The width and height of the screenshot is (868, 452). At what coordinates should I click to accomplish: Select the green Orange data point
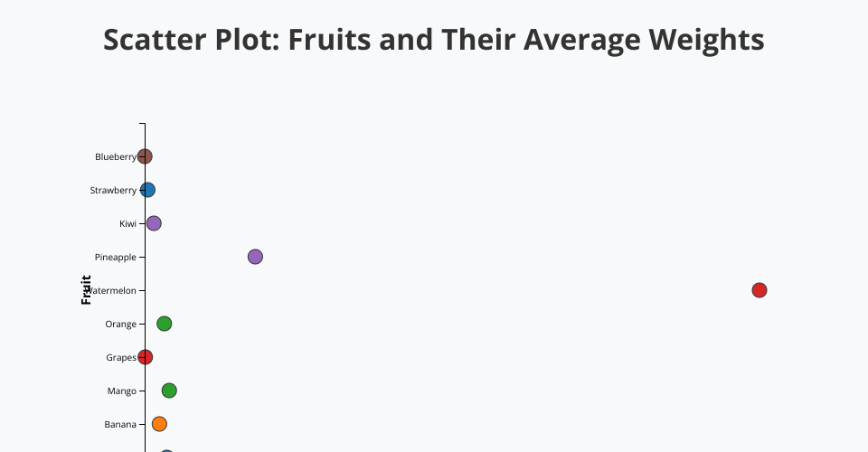click(164, 324)
